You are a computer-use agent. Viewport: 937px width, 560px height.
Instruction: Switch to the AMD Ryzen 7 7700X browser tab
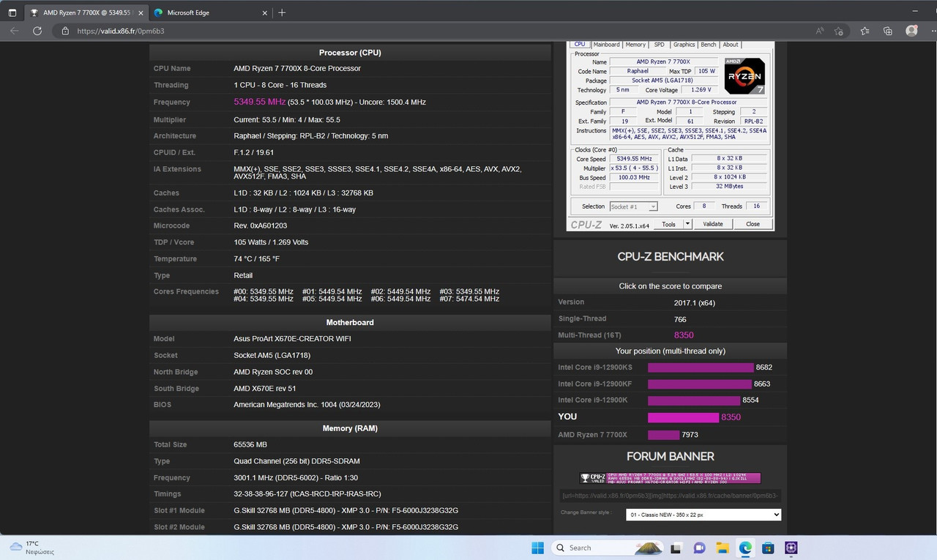tap(85, 12)
